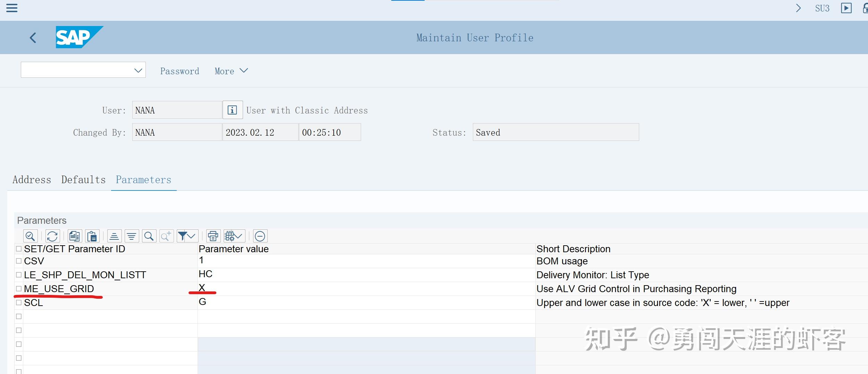Delete row using the minus icon
The image size is (868, 374).
pos(260,236)
